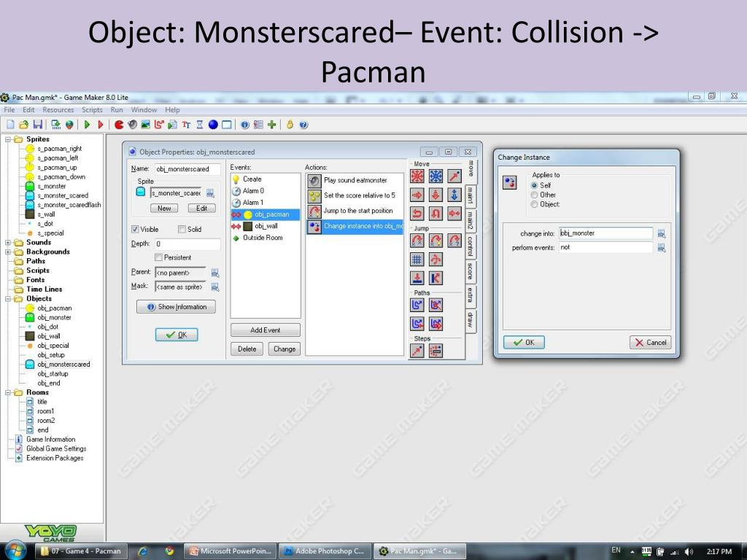Select the Alarm 0 event

[266, 191]
